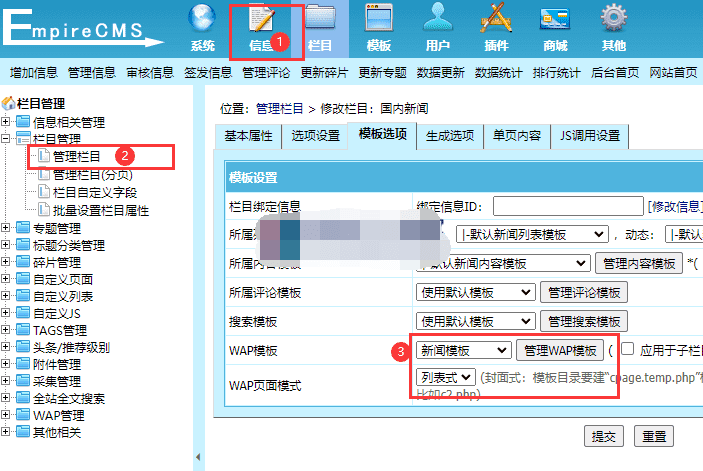Screen dimensions: 703x471
Task: Switch to the 单页内容 tab
Action: tap(517, 136)
